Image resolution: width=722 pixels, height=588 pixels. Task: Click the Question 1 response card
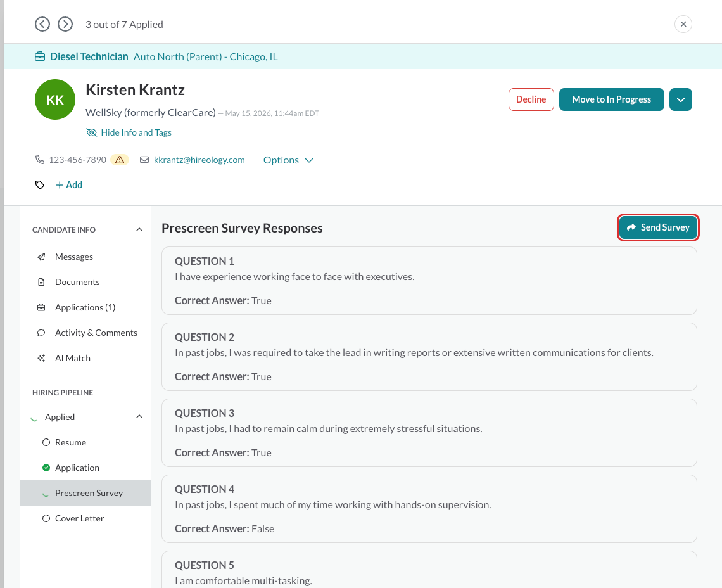[x=429, y=281]
